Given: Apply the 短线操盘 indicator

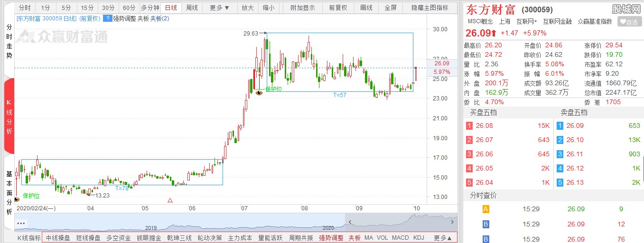Looking at the screenshot, I should [x=88, y=238].
